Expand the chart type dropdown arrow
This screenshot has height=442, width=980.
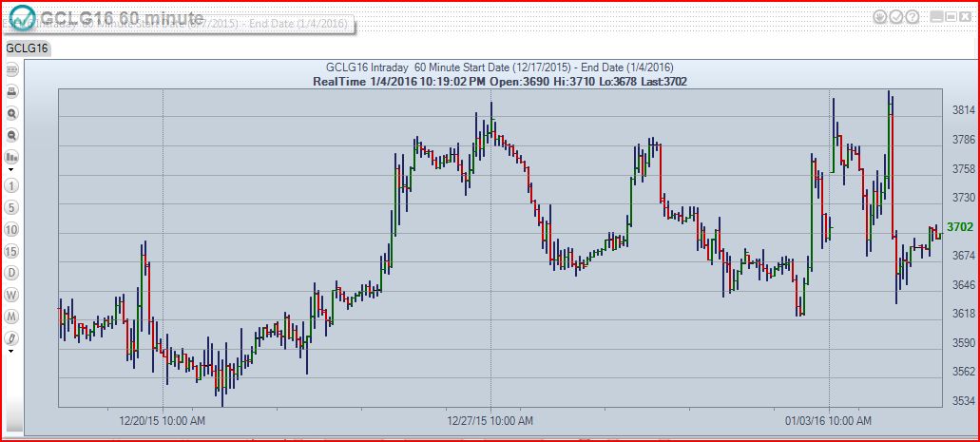pos(11,169)
